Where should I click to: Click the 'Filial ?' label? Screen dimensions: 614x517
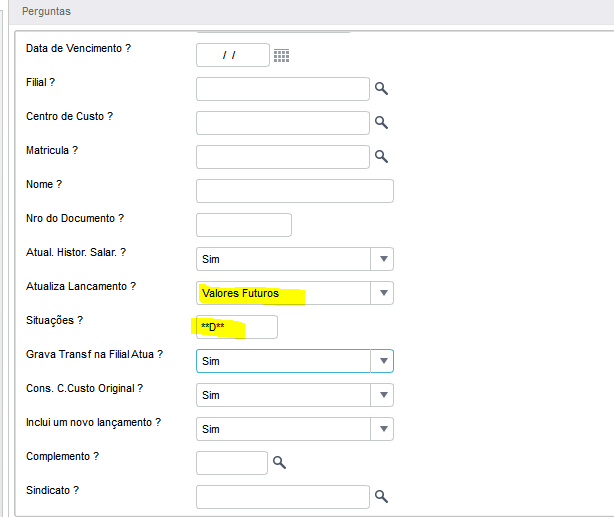point(40,82)
